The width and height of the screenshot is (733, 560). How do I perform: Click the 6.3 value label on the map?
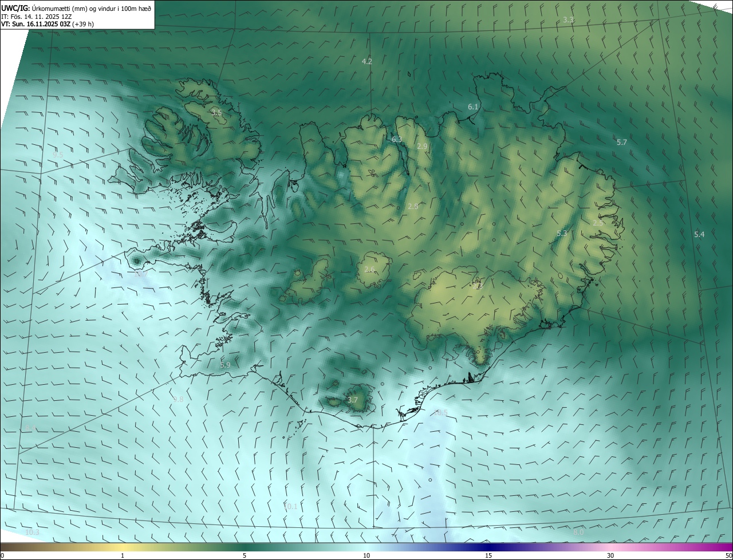coord(397,139)
